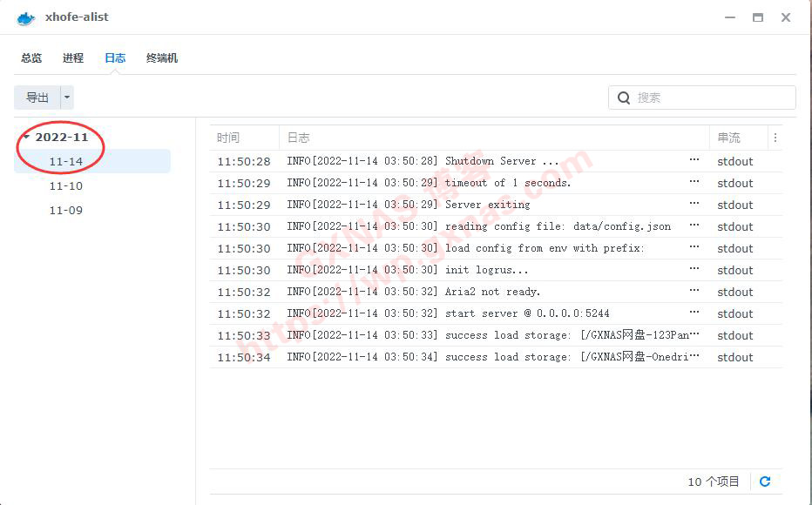Screen dimensions: 812x505
Task: Maximize the xhofe-alist window
Action: (x=758, y=17)
